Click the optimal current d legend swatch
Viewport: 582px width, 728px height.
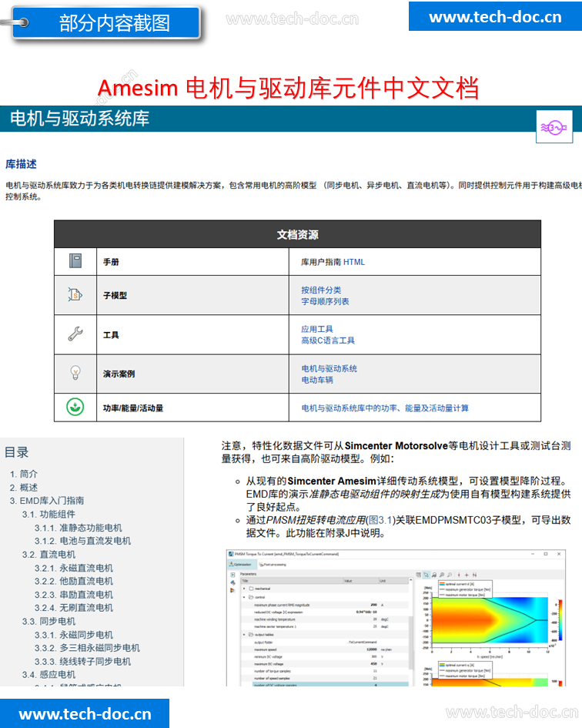click(x=442, y=584)
